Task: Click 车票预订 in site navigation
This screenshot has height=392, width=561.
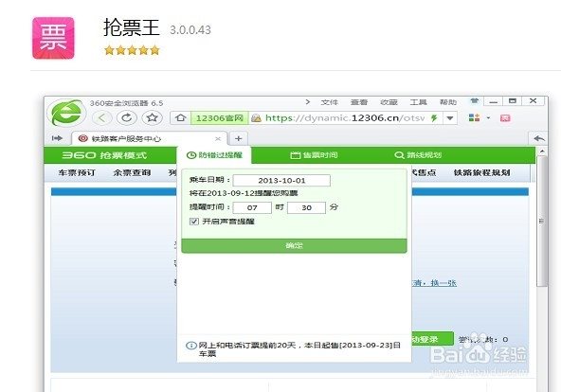Action: click(77, 172)
